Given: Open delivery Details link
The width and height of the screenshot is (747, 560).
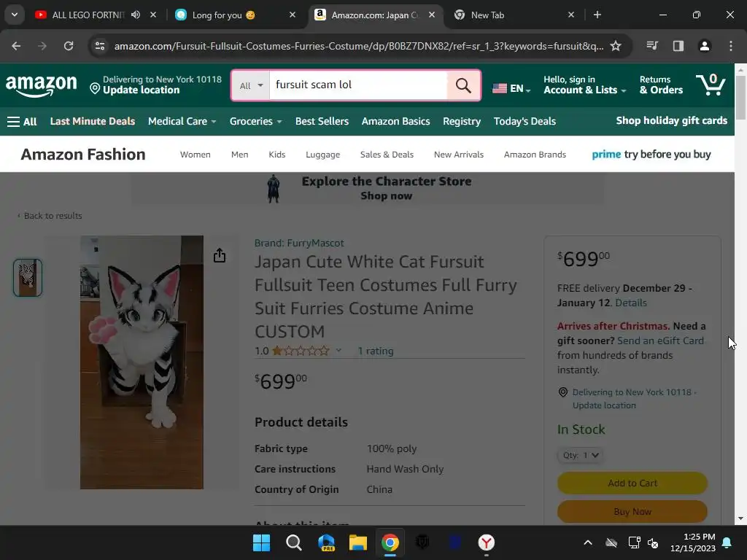Looking at the screenshot, I should pyautogui.click(x=631, y=303).
